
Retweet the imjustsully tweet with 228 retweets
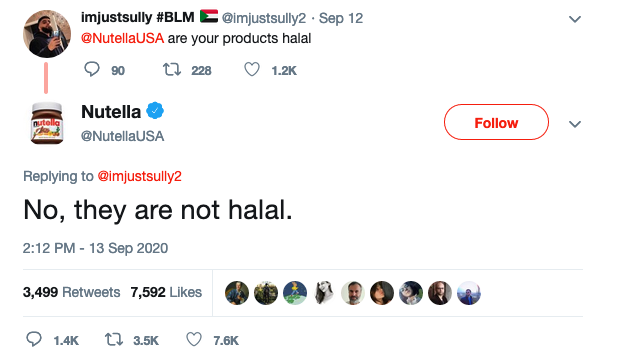[172, 70]
